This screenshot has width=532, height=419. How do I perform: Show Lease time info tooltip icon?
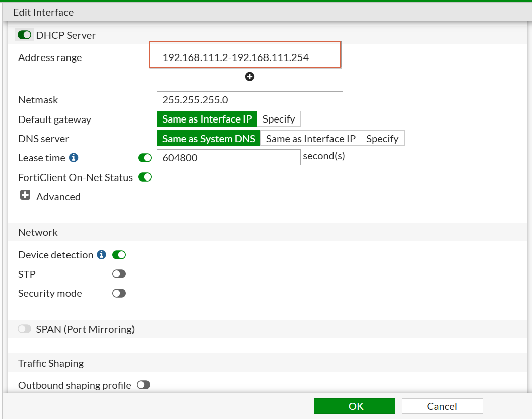coord(74,157)
